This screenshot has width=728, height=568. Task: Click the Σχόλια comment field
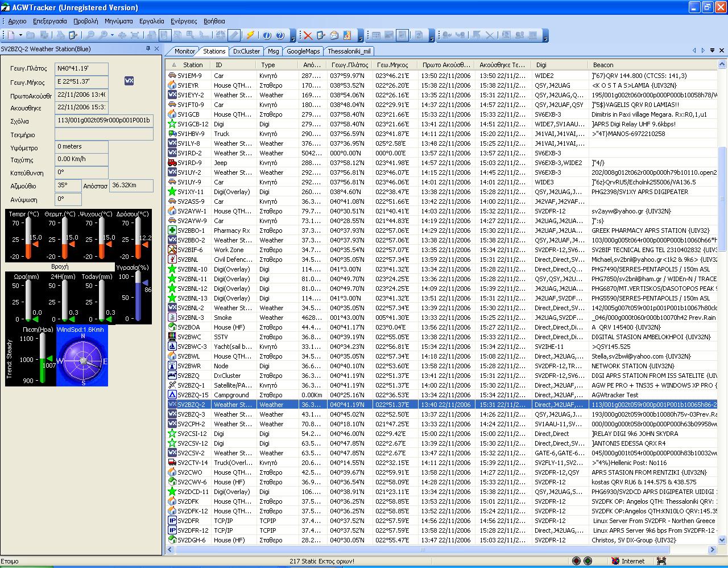(x=104, y=121)
